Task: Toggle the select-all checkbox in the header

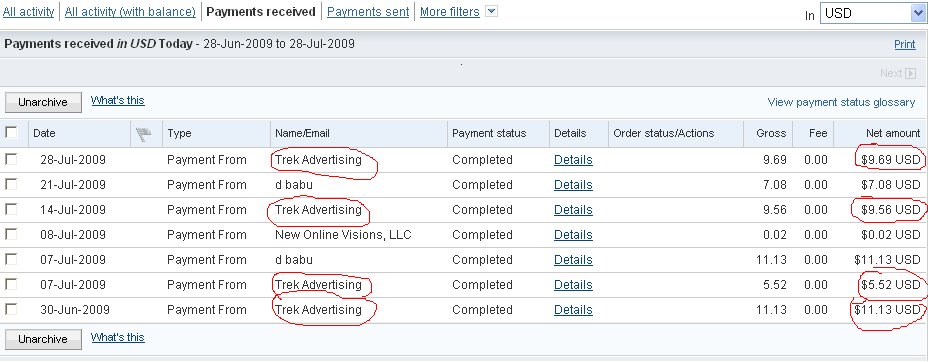Action: (x=11, y=132)
